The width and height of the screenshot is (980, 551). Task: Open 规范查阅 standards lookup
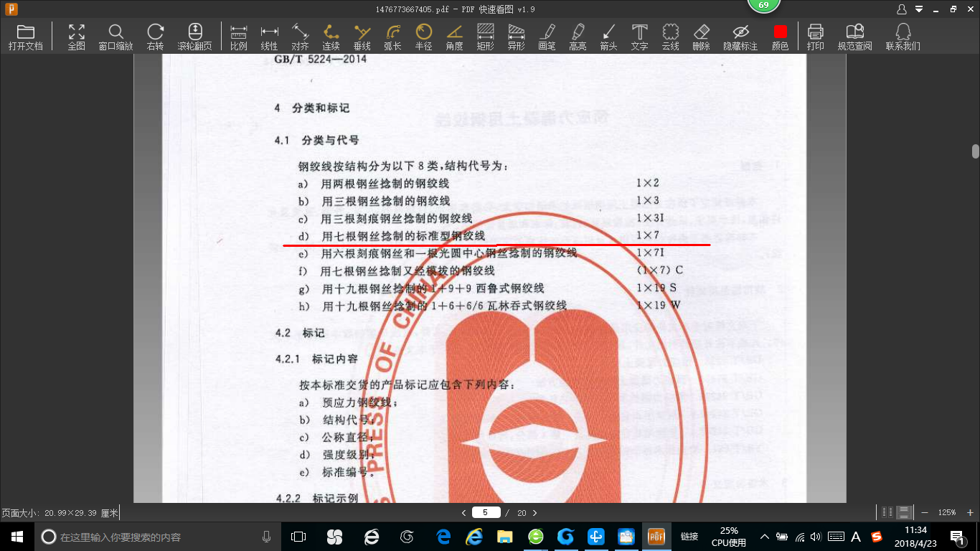[x=854, y=37]
